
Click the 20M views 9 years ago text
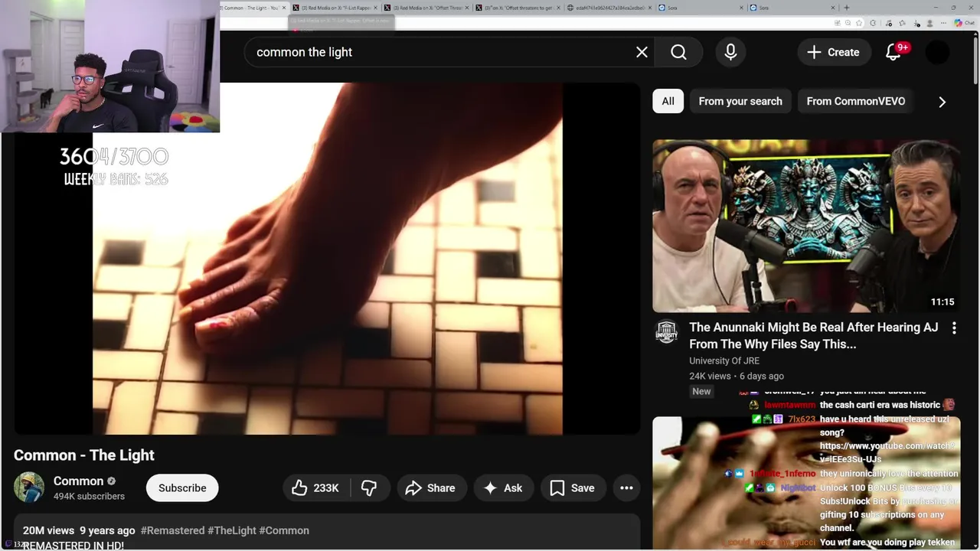click(x=79, y=530)
